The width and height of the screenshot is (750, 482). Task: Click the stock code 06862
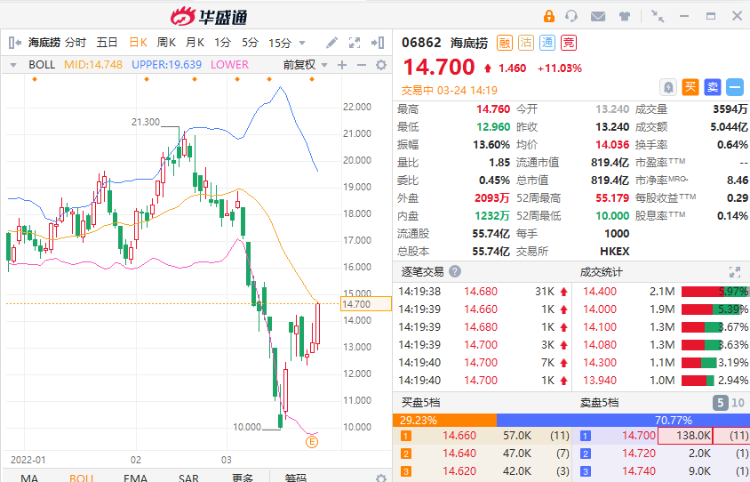pyautogui.click(x=421, y=43)
